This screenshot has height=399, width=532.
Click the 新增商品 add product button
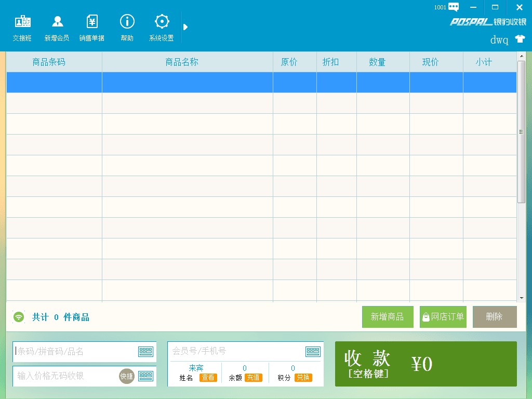pyautogui.click(x=387, y=317)
